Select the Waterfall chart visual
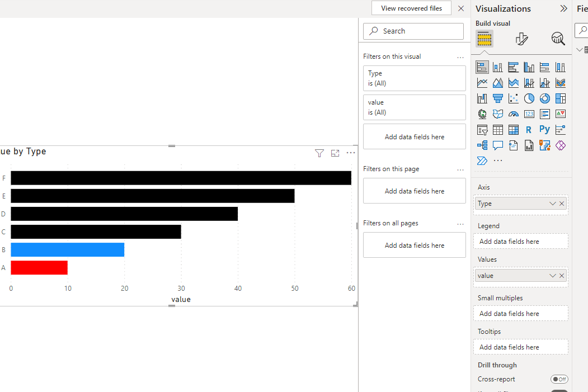Screen dimensions: 588x392 [482, 98]
